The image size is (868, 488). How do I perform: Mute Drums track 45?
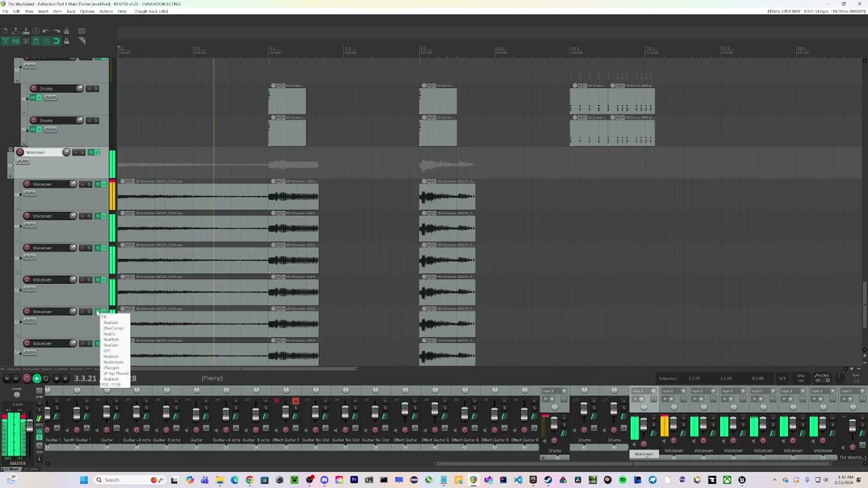[89, 89]
